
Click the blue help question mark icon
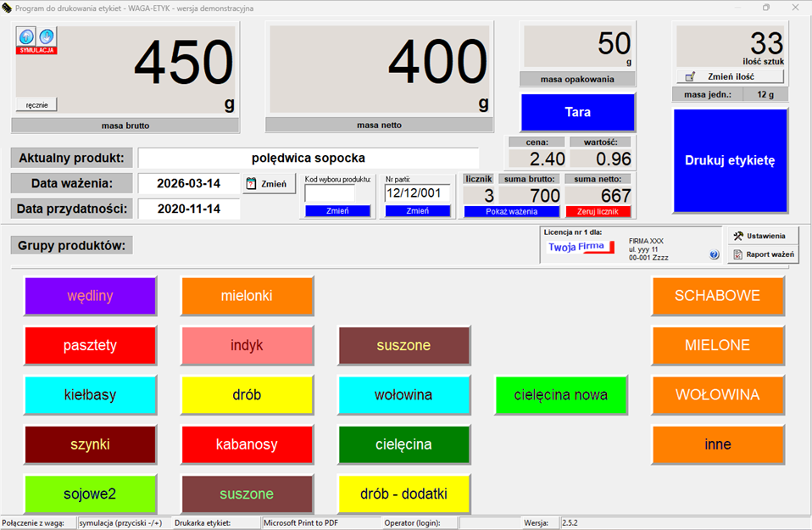tap(714, 254)
